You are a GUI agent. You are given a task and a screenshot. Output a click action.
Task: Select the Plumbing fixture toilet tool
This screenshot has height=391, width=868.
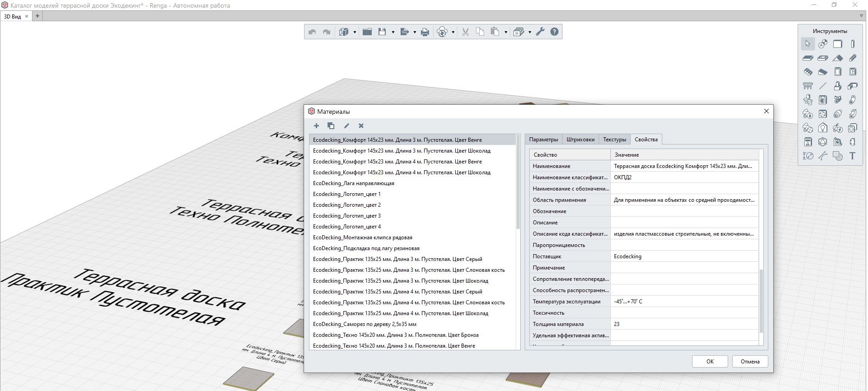pos(808,100)
